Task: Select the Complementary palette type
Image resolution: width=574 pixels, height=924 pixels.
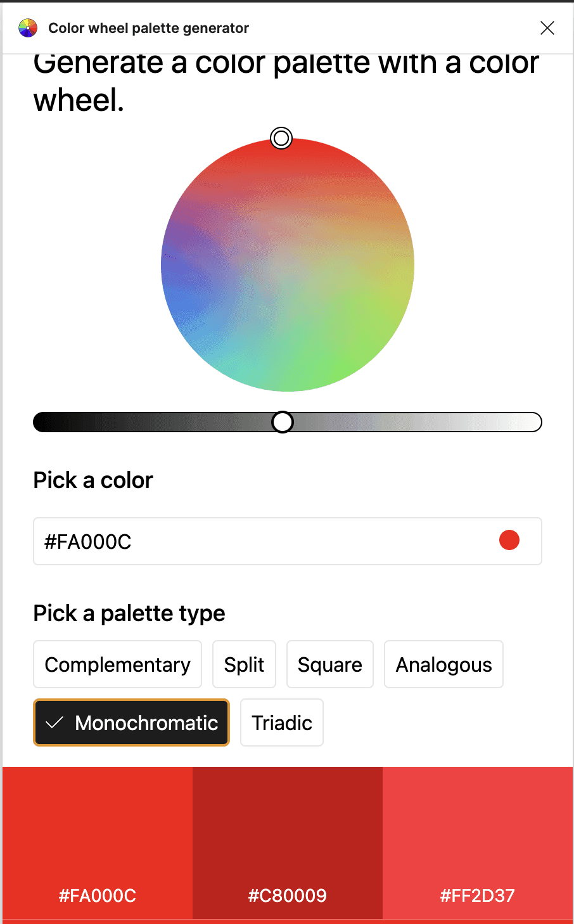Action: (117, 664)
